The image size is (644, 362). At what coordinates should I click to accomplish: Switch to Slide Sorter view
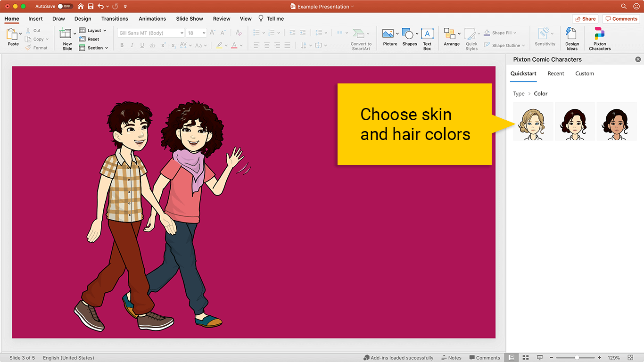tap(526, 358)
